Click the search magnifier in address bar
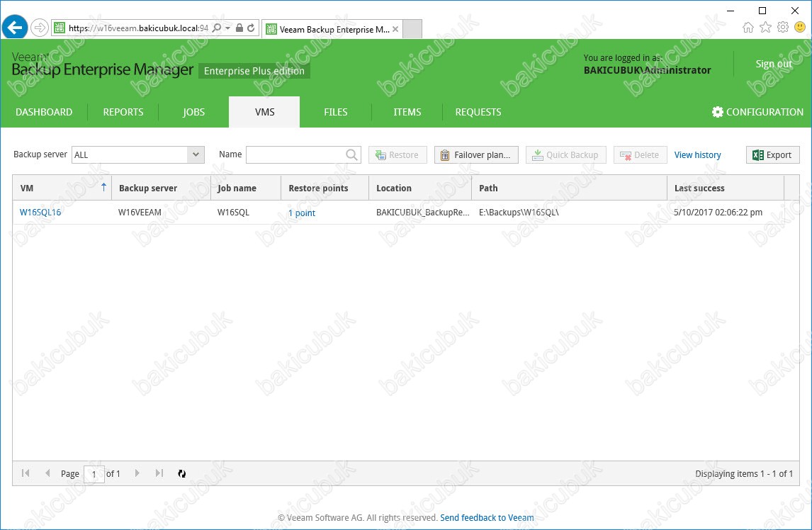This screenshot has height=530, width=812. pos(217,28)
